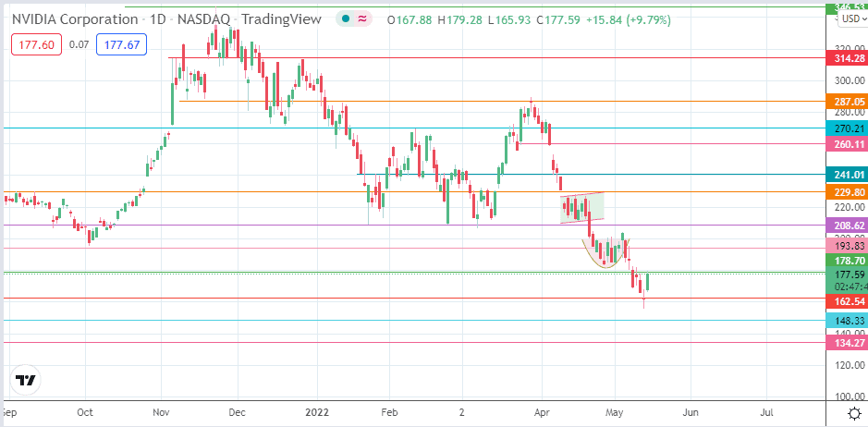The width and height of the screenshot is (868, 427).
Task: Click the 220.00 price scale label
Action: coord(850,207)
